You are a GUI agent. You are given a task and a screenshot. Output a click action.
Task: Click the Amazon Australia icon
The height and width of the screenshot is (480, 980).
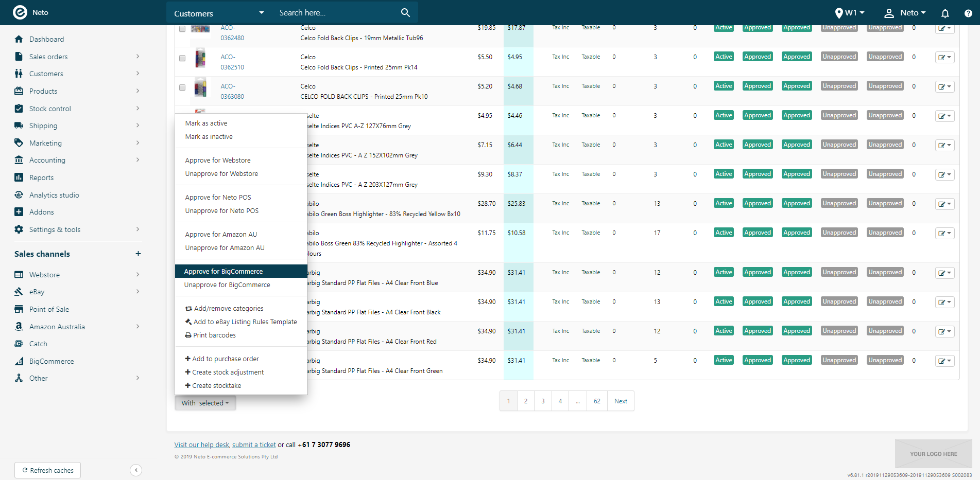click(x=19, y=327)
